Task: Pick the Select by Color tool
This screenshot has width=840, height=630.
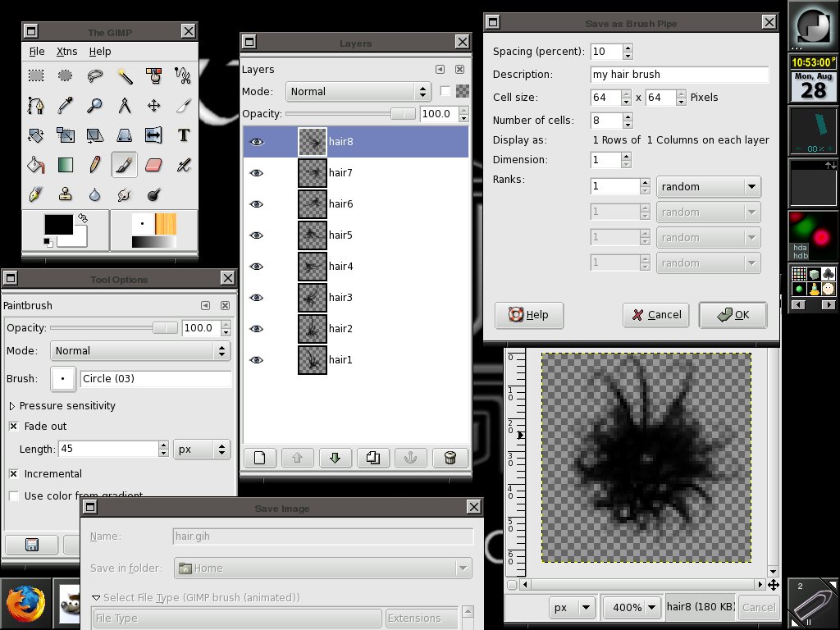Action: pos(153,75)
